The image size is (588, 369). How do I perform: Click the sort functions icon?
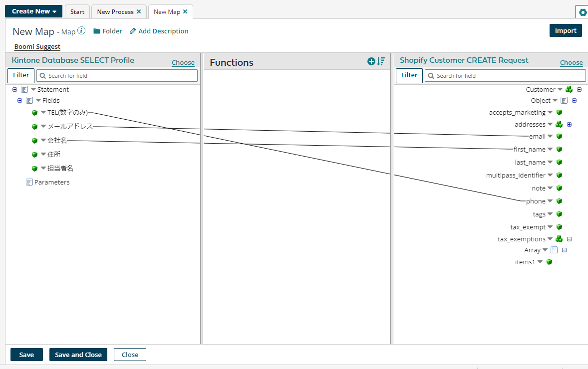(381, 61)
